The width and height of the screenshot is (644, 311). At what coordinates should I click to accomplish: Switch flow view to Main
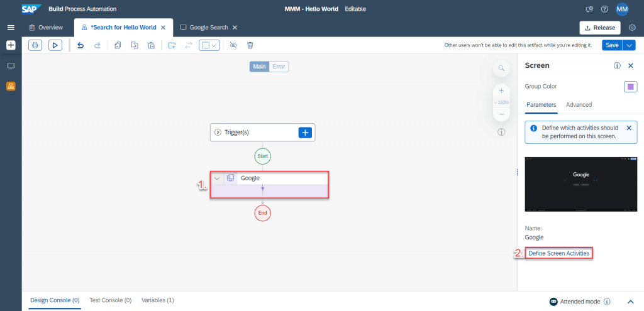click(x=259, y=67)
